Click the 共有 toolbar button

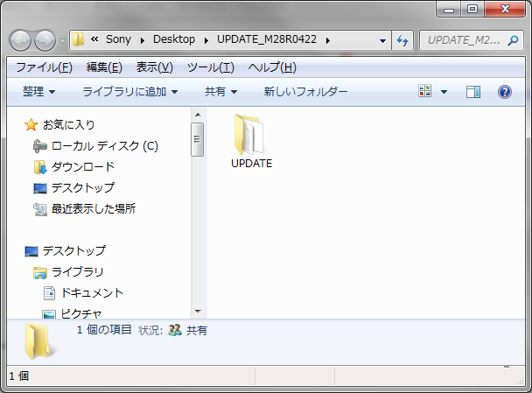[x=220, y=92]
